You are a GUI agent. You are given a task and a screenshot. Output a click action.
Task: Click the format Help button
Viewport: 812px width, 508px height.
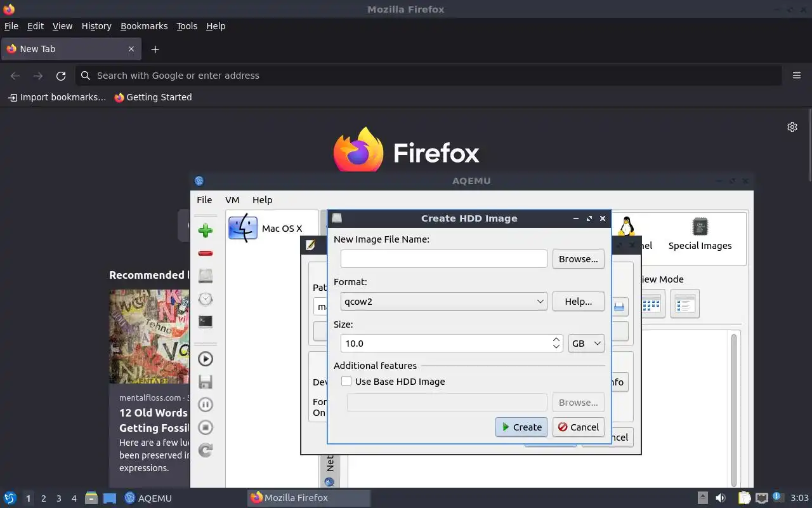pos(578,302)
